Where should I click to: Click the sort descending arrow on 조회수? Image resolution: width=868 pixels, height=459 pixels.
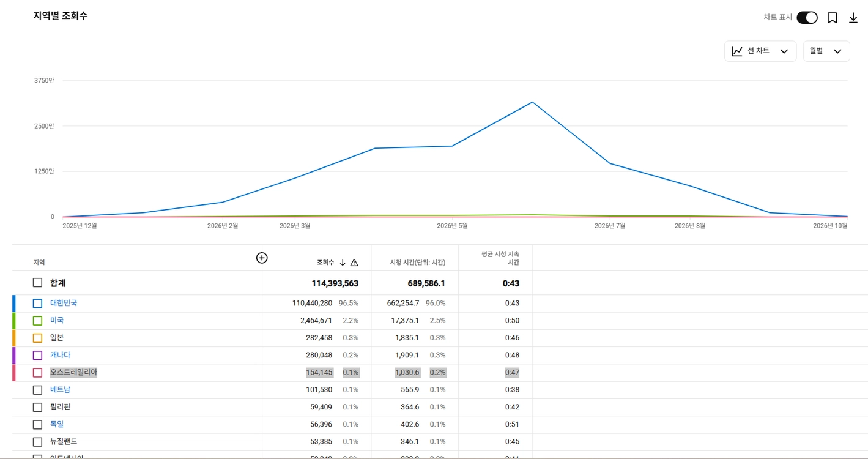(x=343, y=263)
